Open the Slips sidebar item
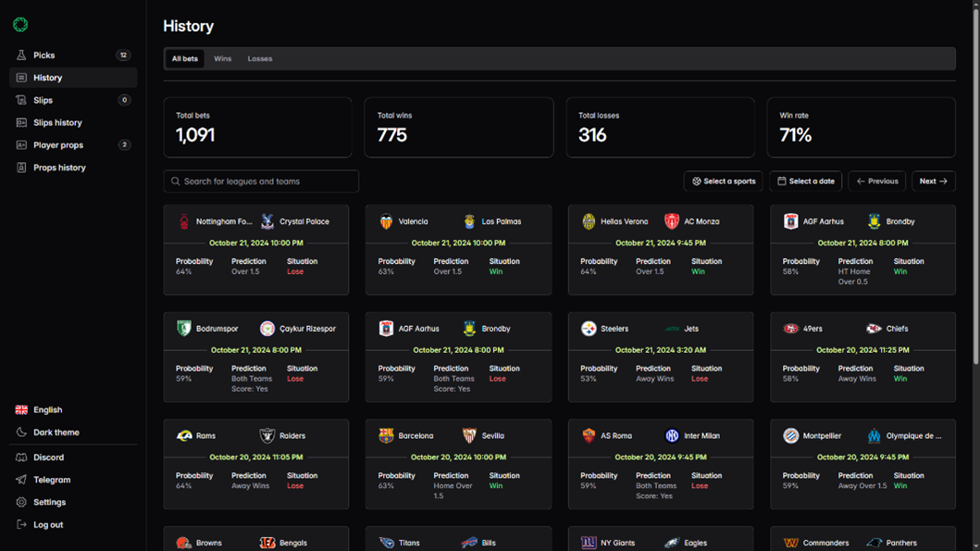Screen dimensions: 980x551 click(x=73, y=100)
